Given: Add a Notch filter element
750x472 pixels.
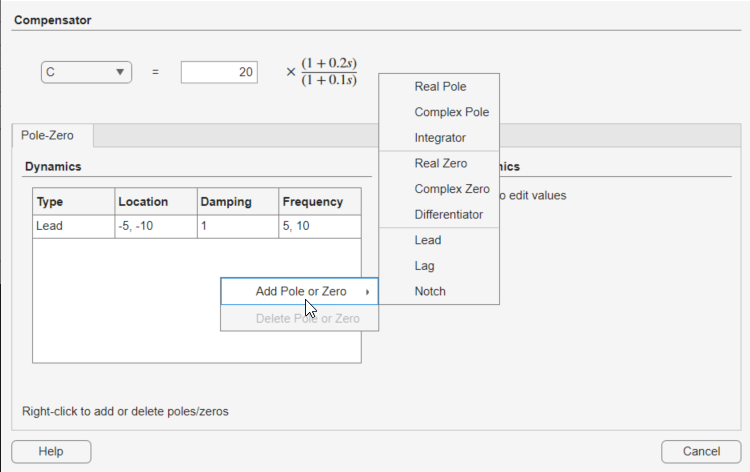Looking at the screenshot, I should point(430,291).
